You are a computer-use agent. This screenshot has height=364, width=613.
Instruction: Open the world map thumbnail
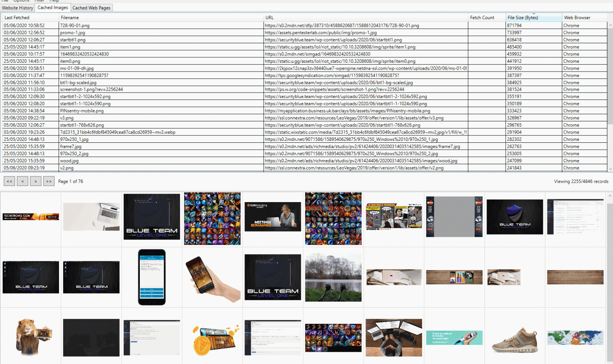click(575, 338)
